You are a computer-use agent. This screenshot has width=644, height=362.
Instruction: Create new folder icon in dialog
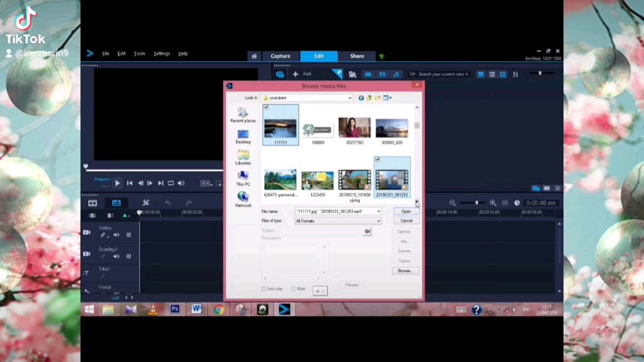(x=377, y=98)
